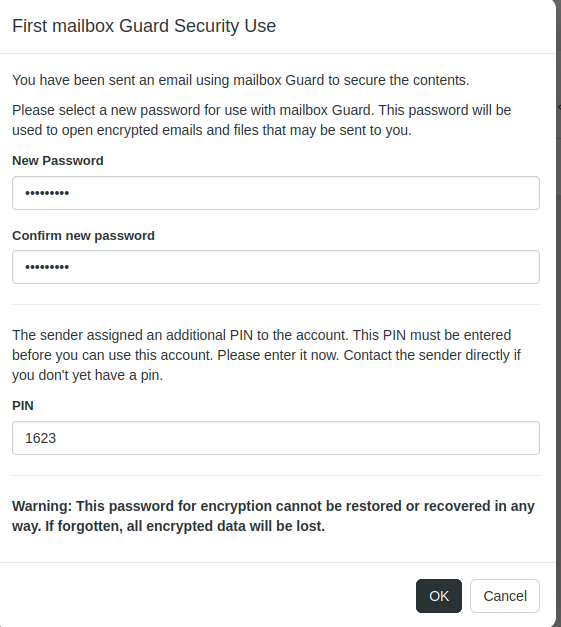The height and width of the screenshot is (627, 561).
Task: Click the "Confirm new password" label
Action: click(x=83, y=236)
